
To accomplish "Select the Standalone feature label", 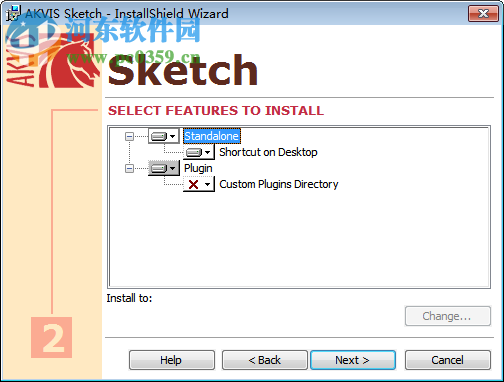I will tap(211, 136).
